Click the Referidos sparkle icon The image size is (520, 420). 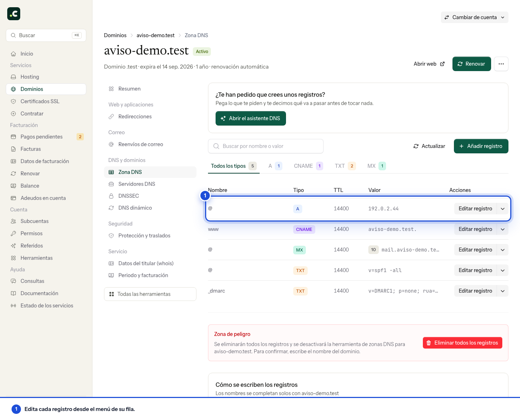(13, 246)
